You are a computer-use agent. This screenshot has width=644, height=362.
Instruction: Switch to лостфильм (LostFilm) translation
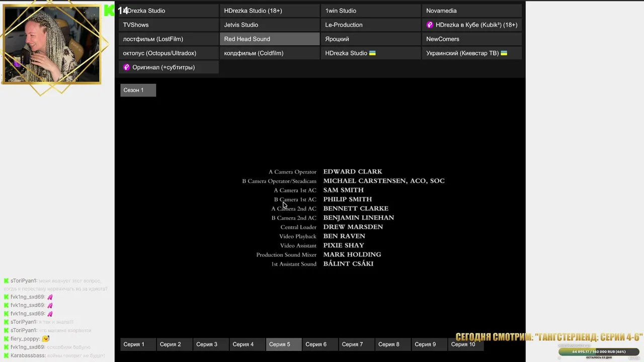[x=169, y=39]
